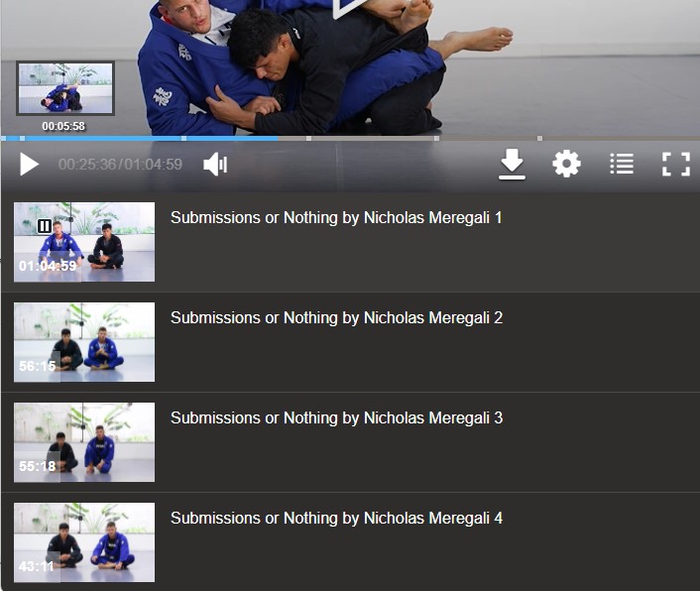Click the pause indicator on video 1 thumbnail
Viewport: 700px width, 591px height.
(45, 226)
